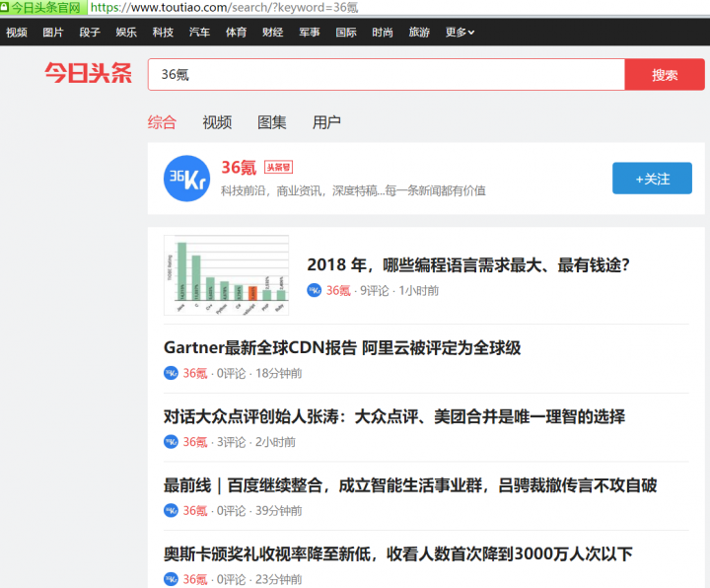Click small 36Kr icon under 奥斯卡 article
This screenshot has width=710, height=588.
[171, 579]
